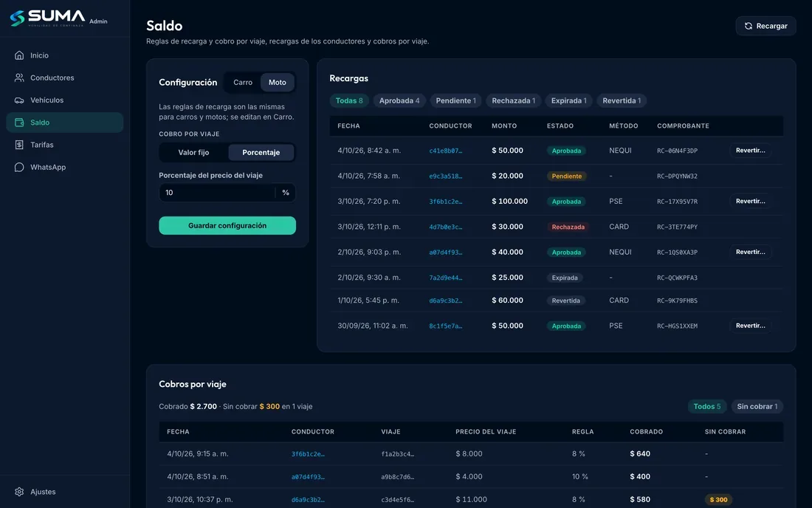Open Ajustes via its gear icon
This screenshot has width=812, height=508.
[19, 492]
